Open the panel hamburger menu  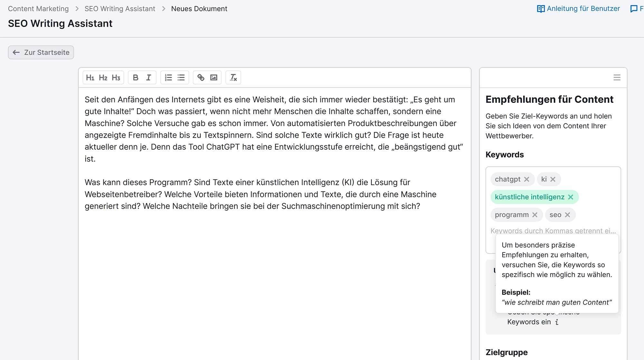point(617,77)
